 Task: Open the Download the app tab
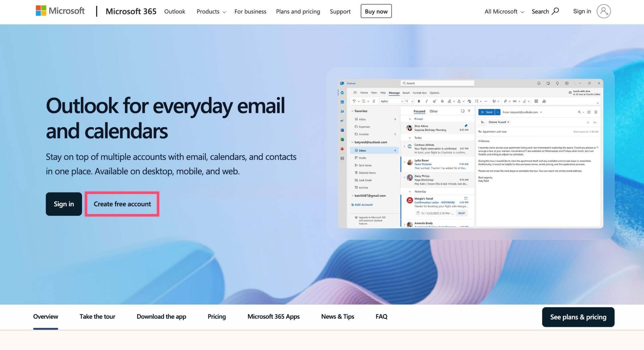pyautogui.click(x=161, y=316)
